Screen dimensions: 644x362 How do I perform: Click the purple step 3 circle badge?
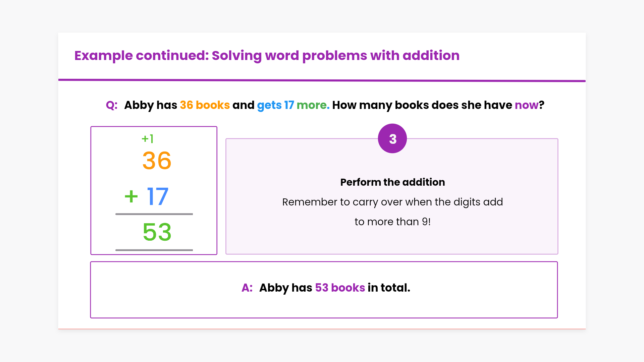pyautogui.click(x=392, y=139)
